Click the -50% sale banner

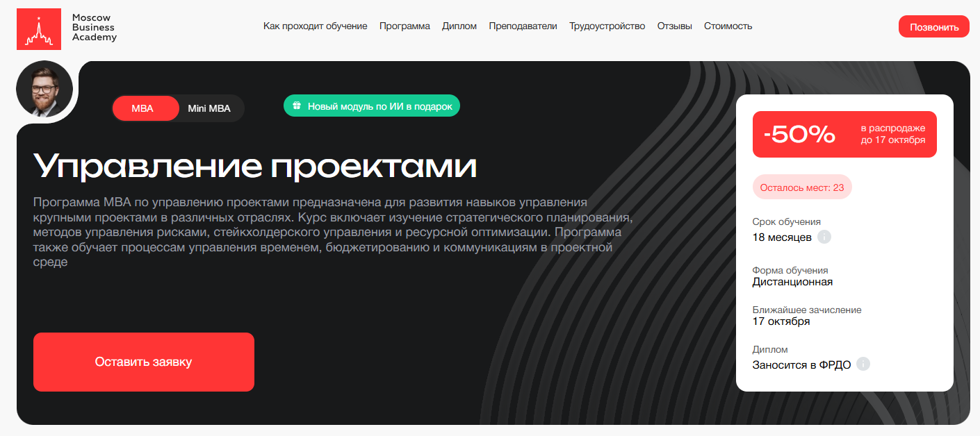pos(844,135)
